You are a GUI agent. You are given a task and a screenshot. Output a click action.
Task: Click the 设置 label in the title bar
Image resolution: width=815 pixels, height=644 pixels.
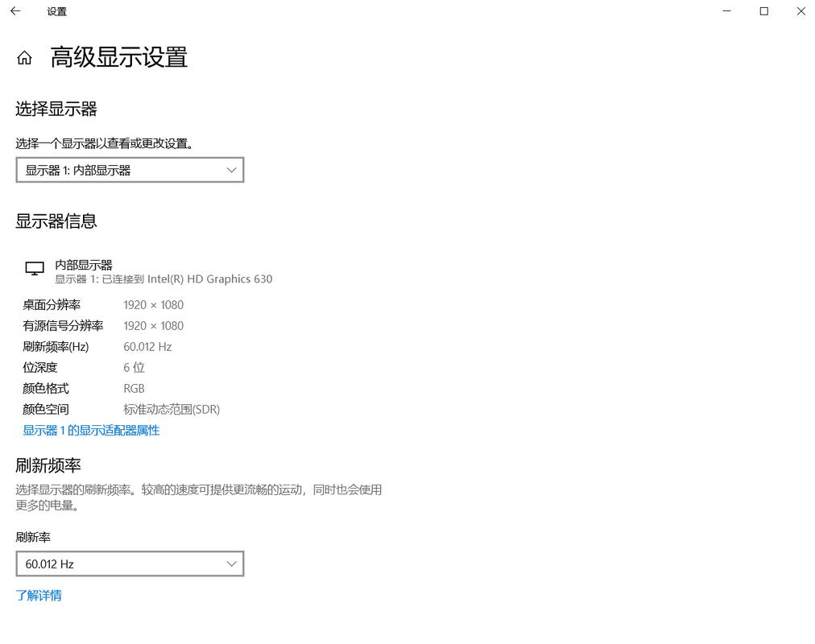[x=56, y=11]
